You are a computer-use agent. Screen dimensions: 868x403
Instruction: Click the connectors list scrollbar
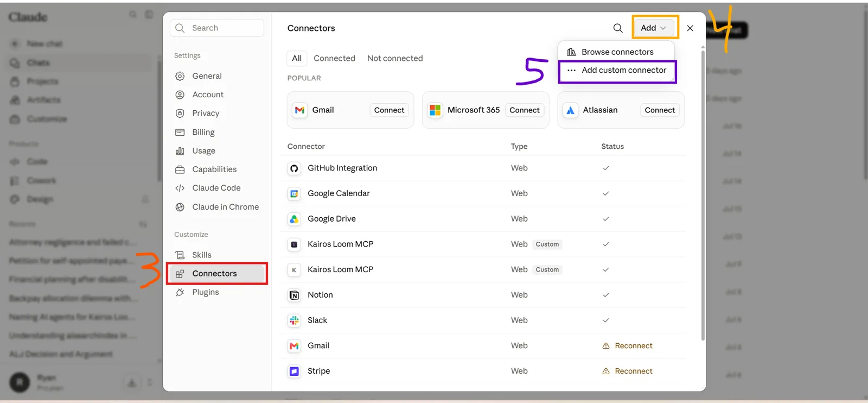[x=703, y=196]
